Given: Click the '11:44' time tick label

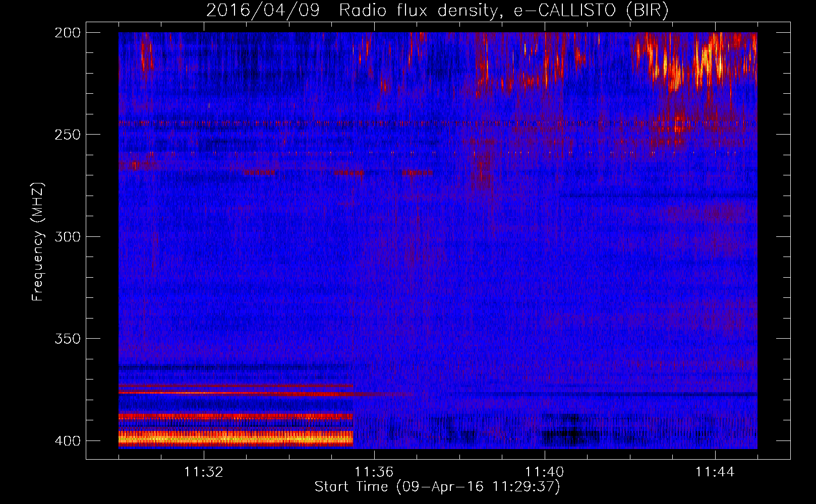Looking at the screenshot, I should point(715,472).
